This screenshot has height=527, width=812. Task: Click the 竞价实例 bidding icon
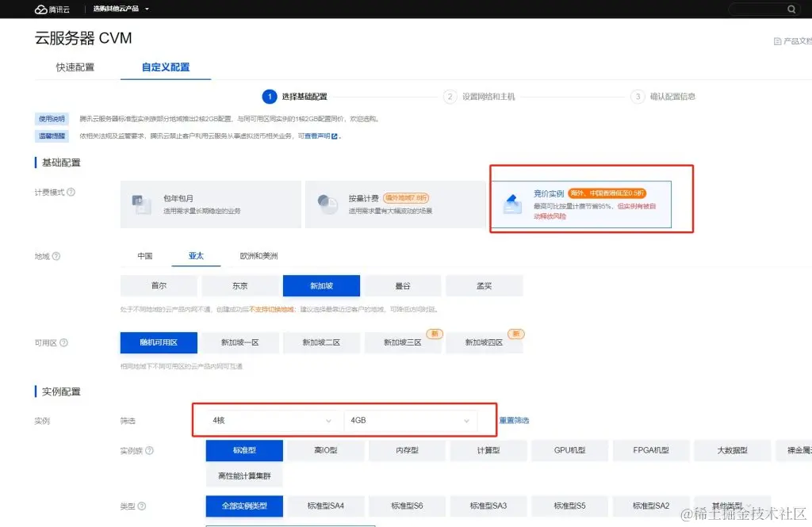[512, 204]
